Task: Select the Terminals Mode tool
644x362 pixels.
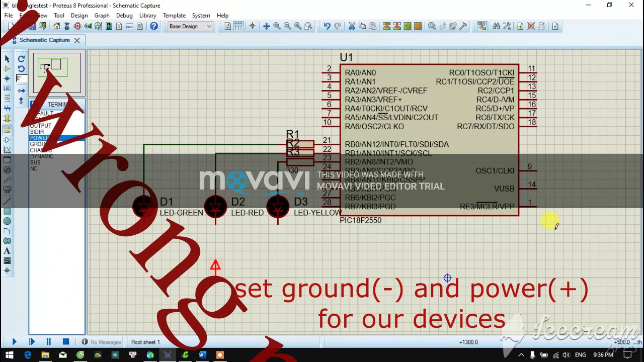Action: pos(7,130)
